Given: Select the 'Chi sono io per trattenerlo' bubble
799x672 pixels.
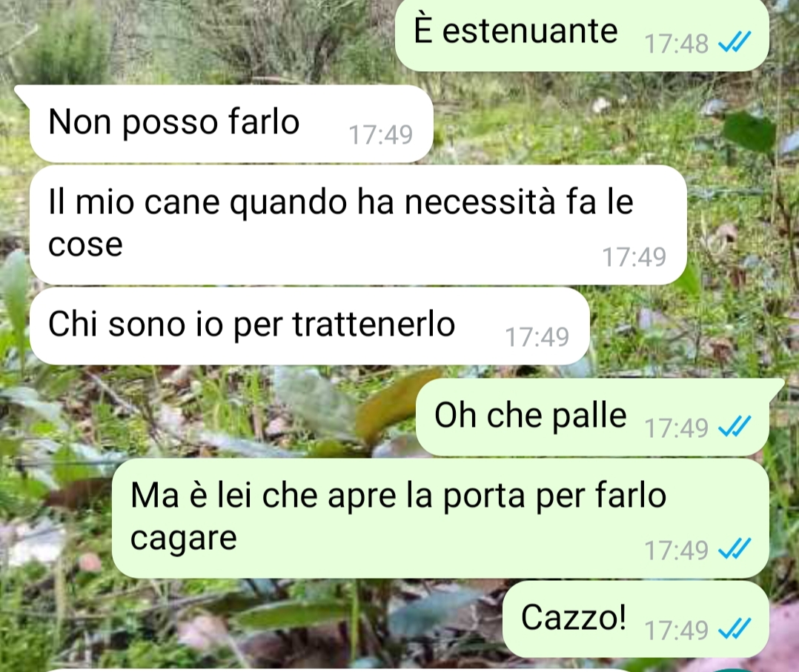Looking at the screenshot, I should pos(309,325).
